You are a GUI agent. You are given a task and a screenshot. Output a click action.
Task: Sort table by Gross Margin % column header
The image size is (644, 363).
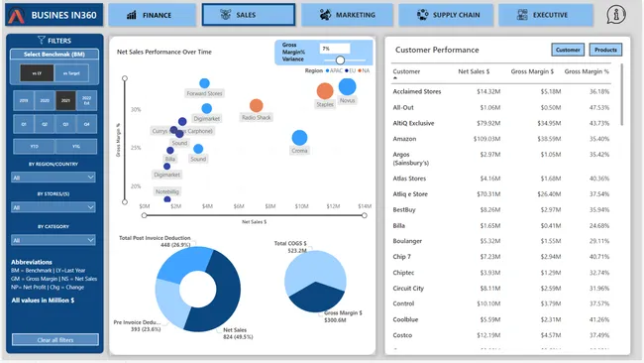click(x=587, y=71)
